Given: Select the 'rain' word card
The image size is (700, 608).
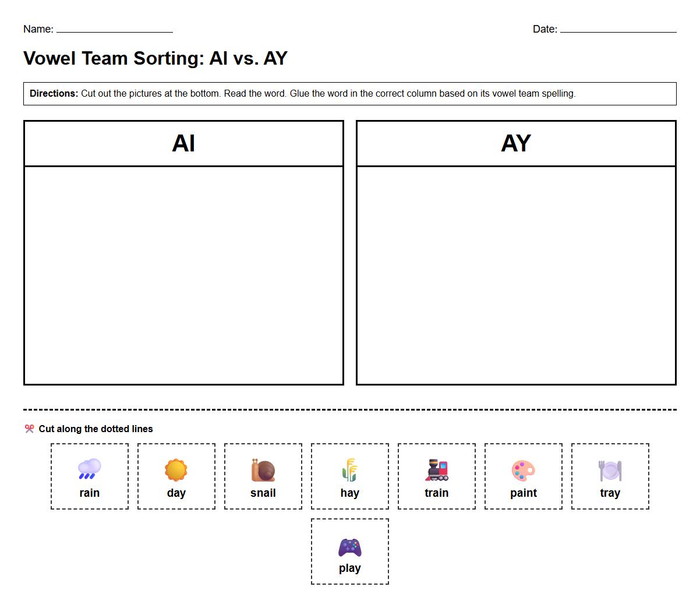Looking at the screenshot, I should coord(89,476).
